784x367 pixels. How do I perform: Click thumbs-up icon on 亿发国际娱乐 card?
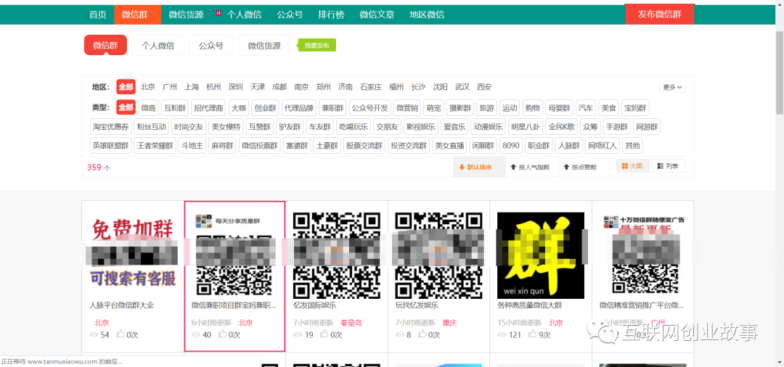coord(325,334)
